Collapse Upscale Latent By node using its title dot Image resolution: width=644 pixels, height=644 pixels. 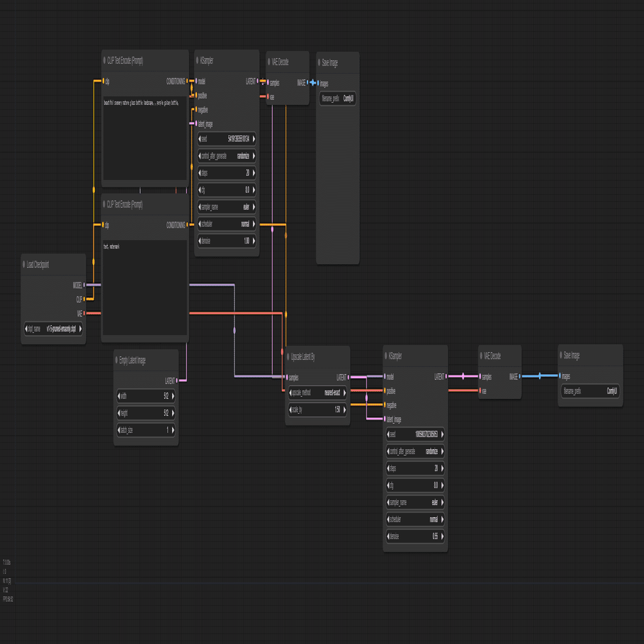point(288,356)
